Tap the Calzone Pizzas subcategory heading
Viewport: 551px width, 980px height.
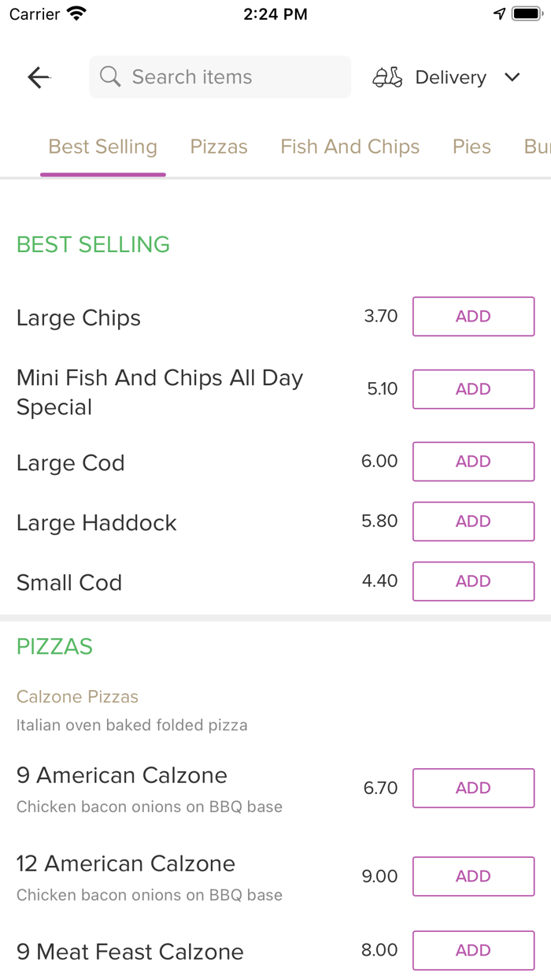(77, 696)
